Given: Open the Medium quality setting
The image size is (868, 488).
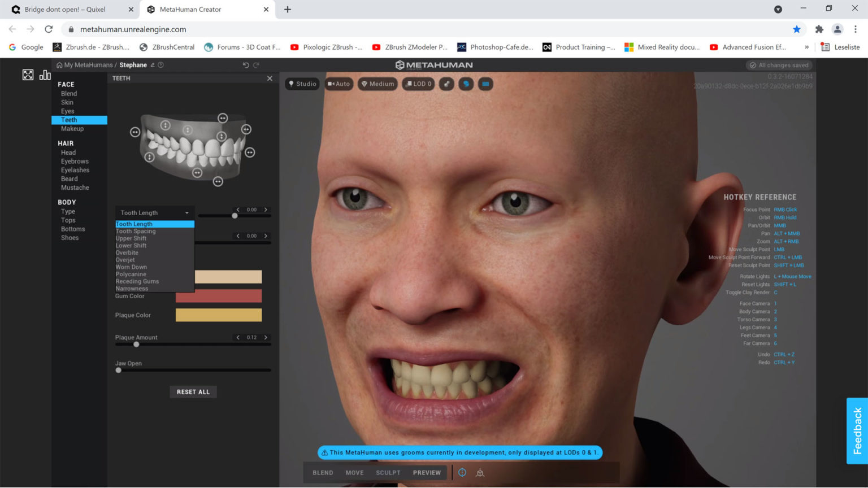Looking at the screenshot, I should point(377,84).
